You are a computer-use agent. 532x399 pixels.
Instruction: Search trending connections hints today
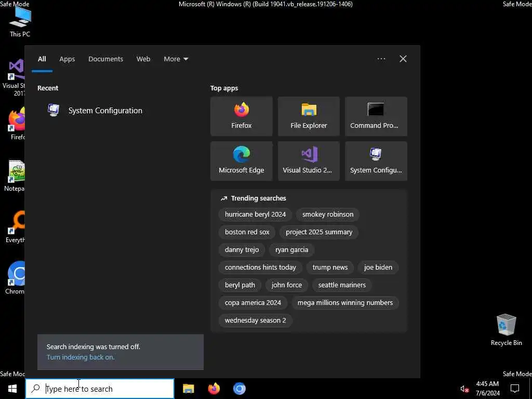coord(260,268)
